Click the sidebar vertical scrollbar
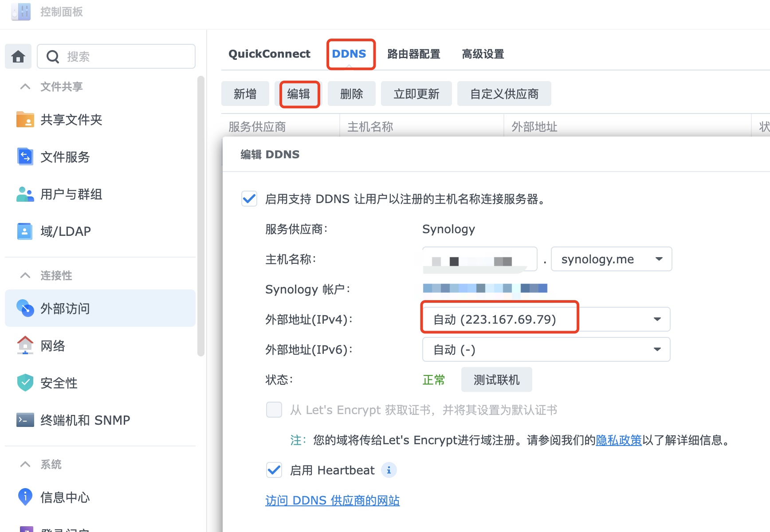This screenshot has width=770, height=532. coord(201,216)
